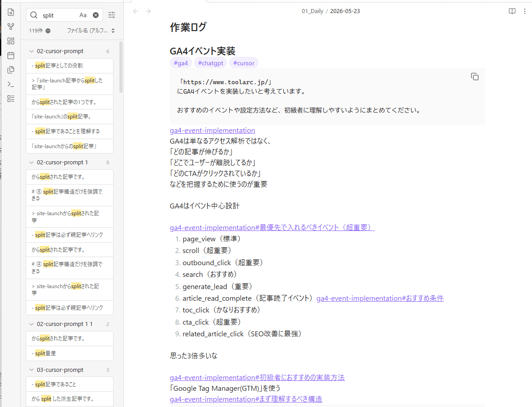Viewport: 532px width, 407px height.
Task: Click the text 思った3倍多いな
Action: 194,356
